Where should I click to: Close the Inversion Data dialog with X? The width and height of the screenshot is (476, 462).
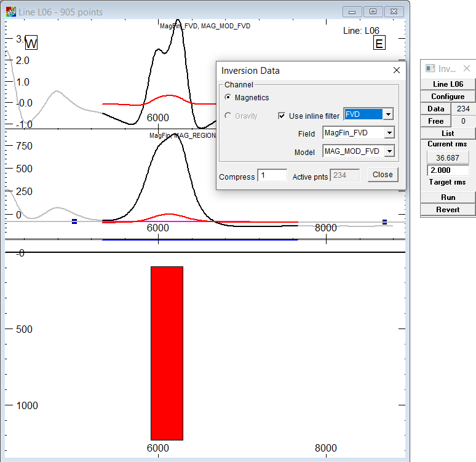click(397, 71)
